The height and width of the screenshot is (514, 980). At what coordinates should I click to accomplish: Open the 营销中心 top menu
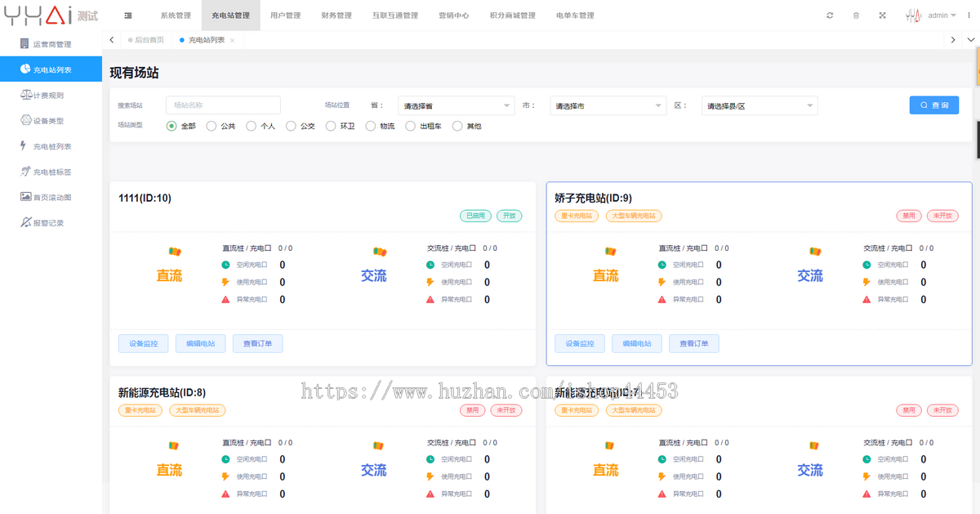453,16
